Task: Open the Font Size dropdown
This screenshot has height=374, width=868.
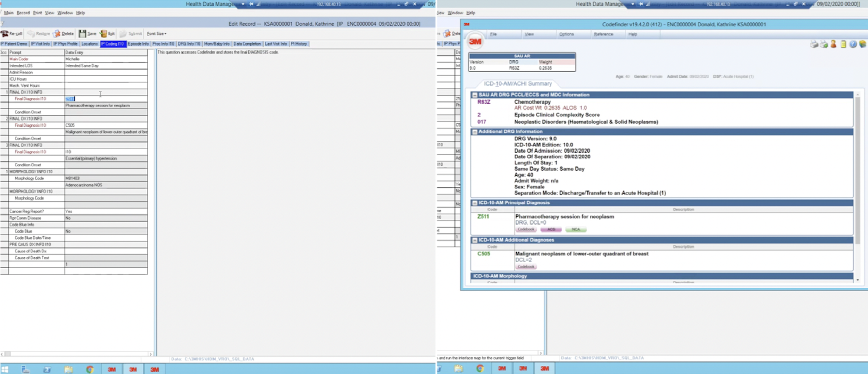Action: [156, 34]
